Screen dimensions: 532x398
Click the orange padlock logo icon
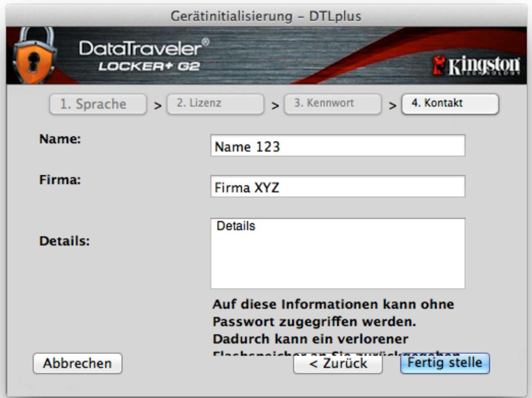34,55
